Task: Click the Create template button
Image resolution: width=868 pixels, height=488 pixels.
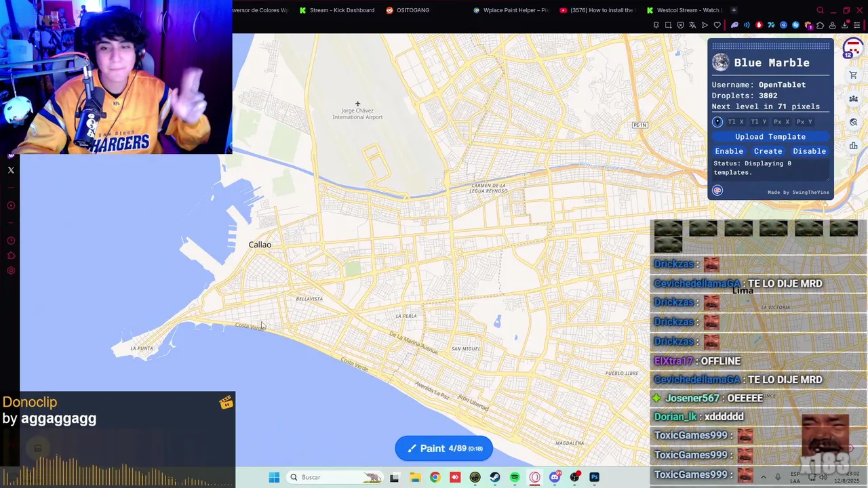Action: pos(768,151)
